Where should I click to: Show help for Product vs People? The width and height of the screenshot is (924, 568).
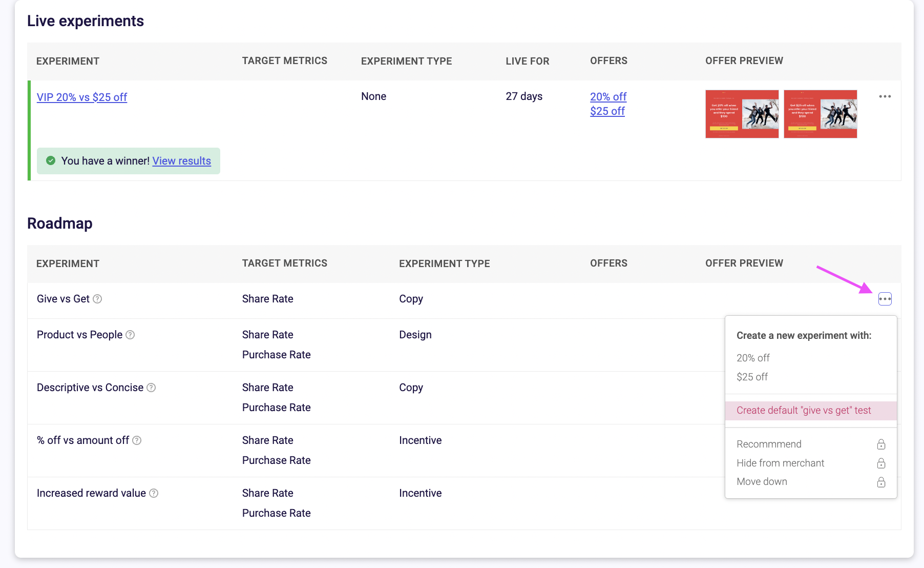click(x=130, y=335)
